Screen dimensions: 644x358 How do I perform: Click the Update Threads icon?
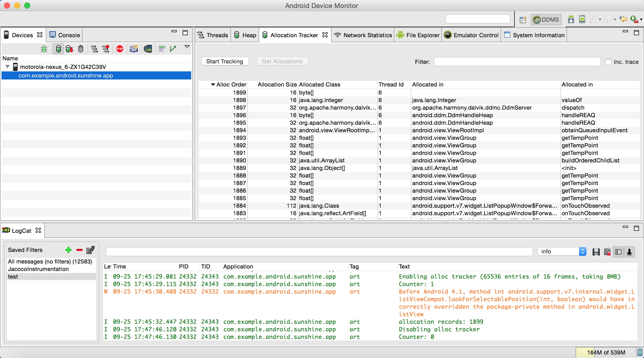pos(94,49)
